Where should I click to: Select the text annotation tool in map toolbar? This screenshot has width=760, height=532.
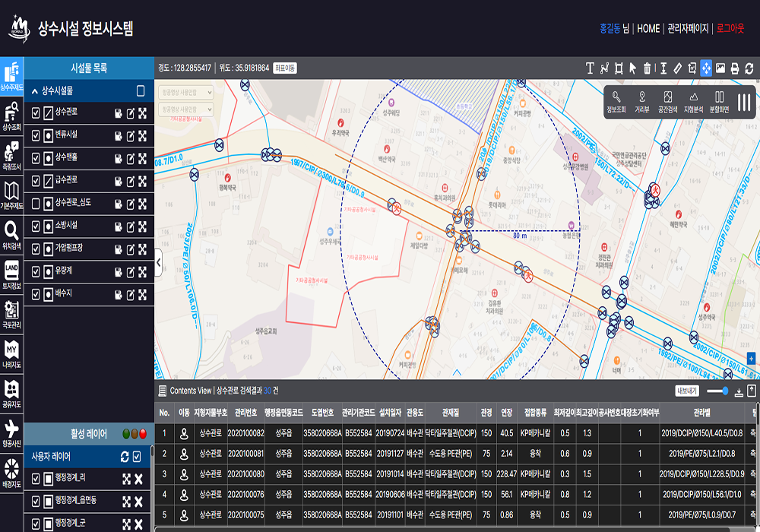pyautogui.click(x=590, y=68)
